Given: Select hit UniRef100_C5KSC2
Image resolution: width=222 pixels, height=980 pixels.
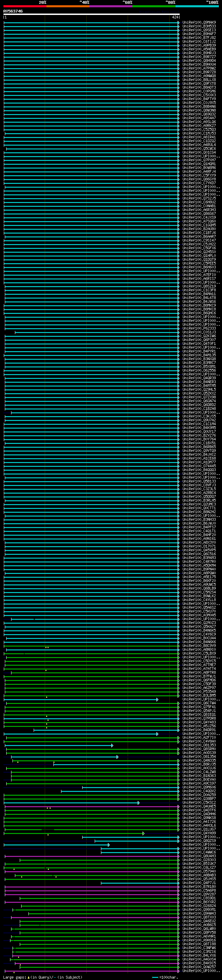Looking at the screenshot, I should pos(199,802).
